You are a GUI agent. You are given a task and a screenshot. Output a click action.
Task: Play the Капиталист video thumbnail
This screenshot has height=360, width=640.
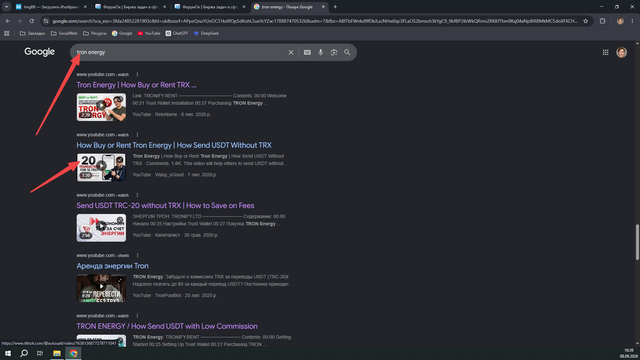(101, 228)
